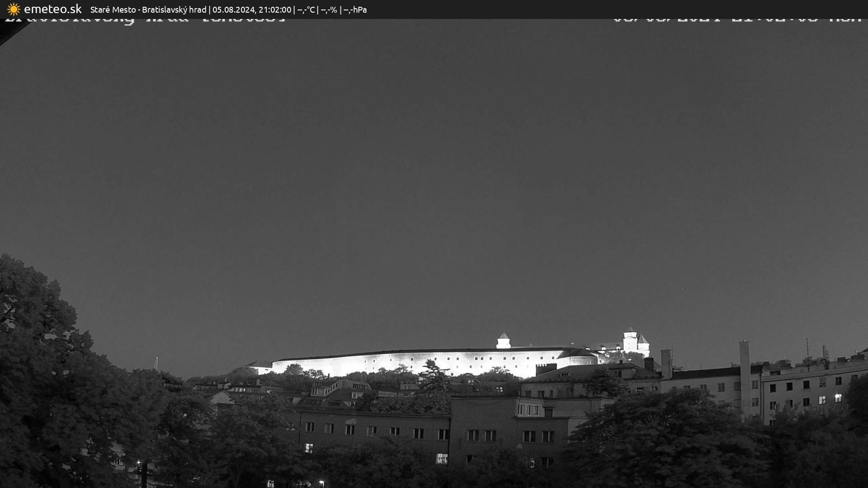This screenshot has height=488, width=868.
Task: Select the humidity placeholder "--,-%" indicator
Action: pos(329,9)
